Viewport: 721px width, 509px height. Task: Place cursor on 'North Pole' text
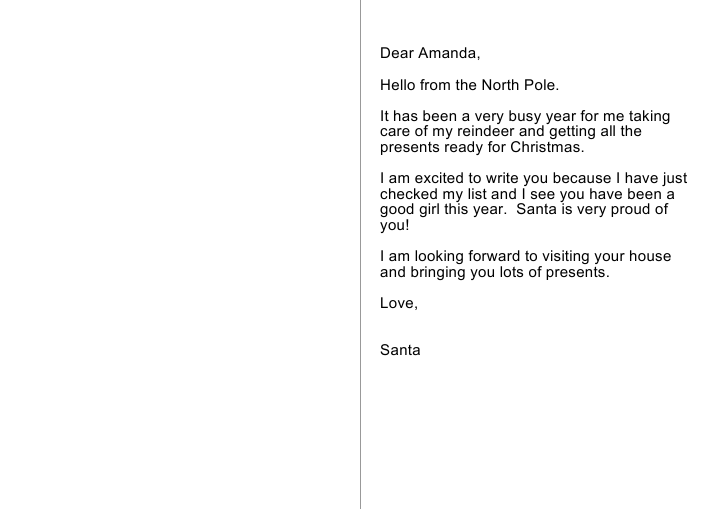(x=518, y=85)
